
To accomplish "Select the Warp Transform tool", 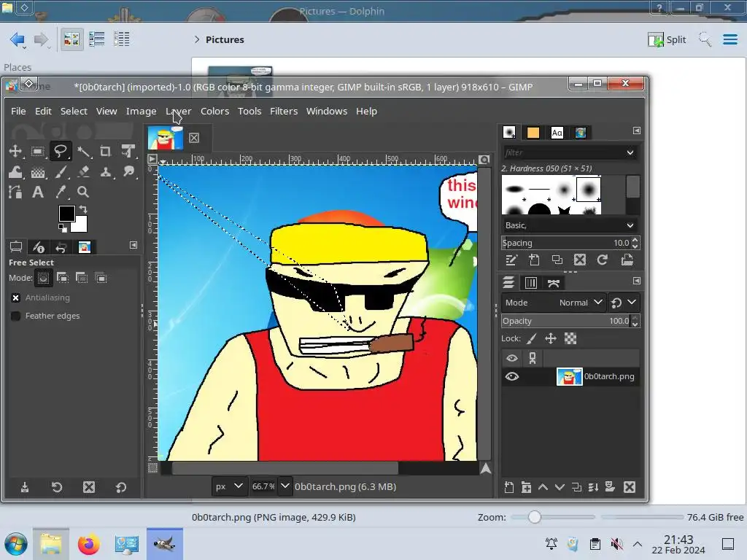I will tap(15, 172).
